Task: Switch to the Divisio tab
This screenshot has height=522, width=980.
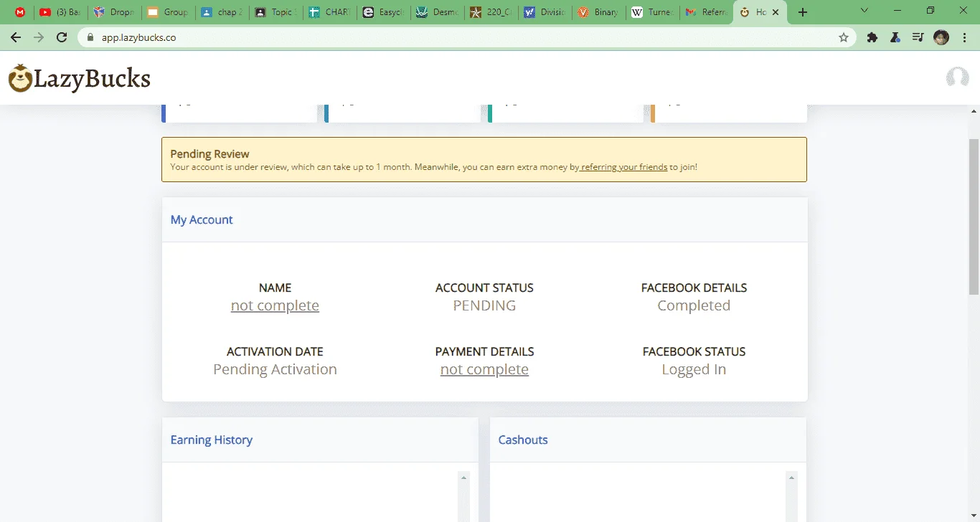Action: [545, 12]
